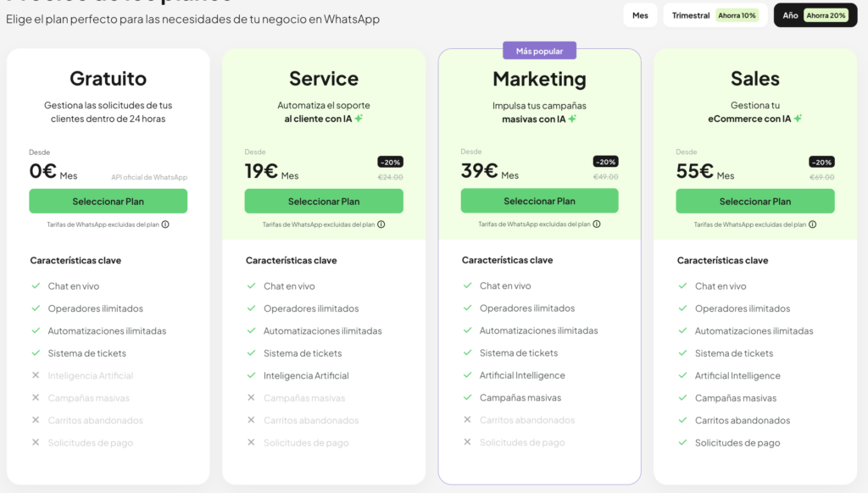The image size is (868, 493).
Task: Click X icon beside Gratuito Inteligencia Artificial
Action: [36, 375]
